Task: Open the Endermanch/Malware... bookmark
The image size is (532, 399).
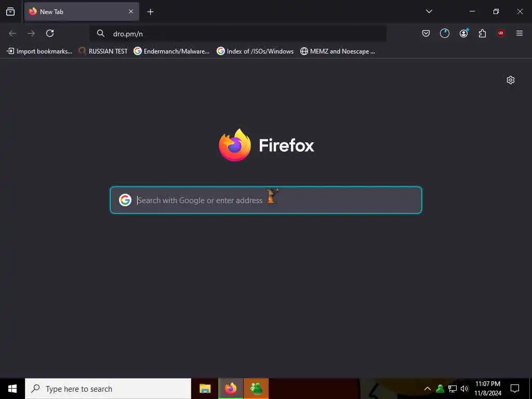Action: tap(171, 51)
